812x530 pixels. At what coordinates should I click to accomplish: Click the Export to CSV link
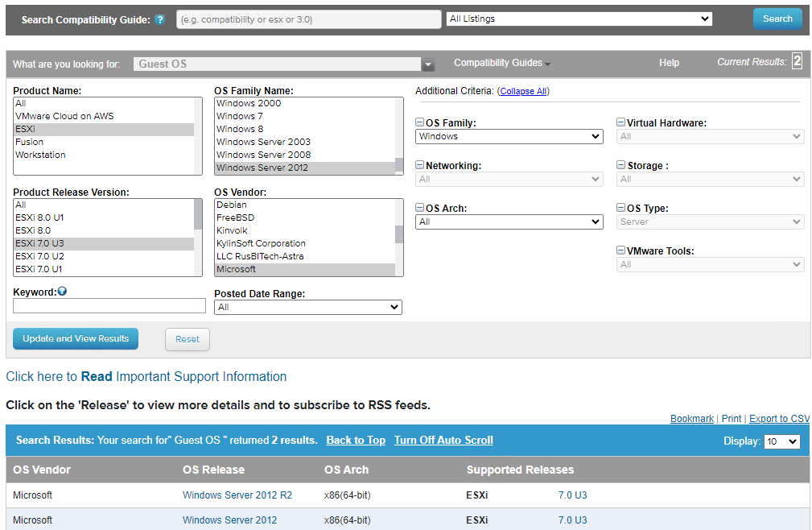(x=779, y=419)
